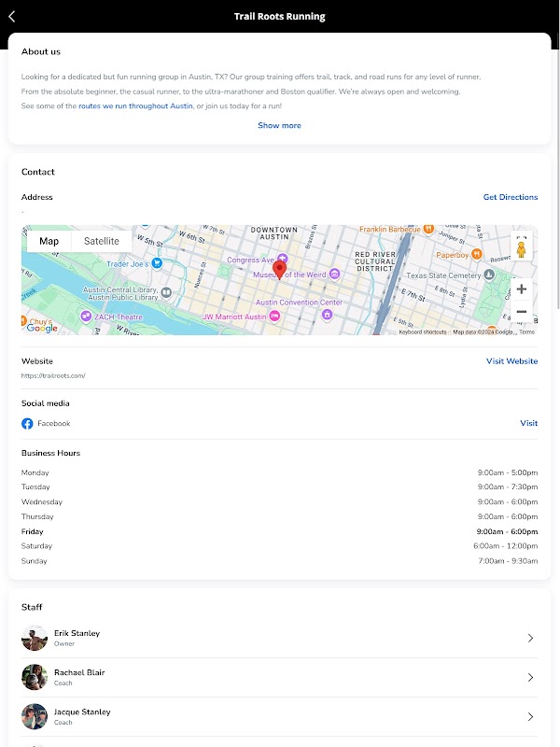Expand About us with Show more

pyautogui.click(x=279, y=125)
